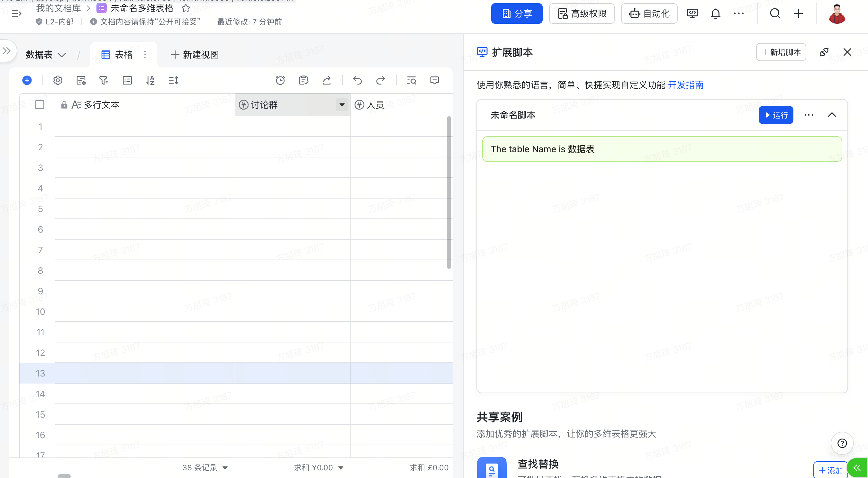Open 高级权限 settings

tap(582, 13)
